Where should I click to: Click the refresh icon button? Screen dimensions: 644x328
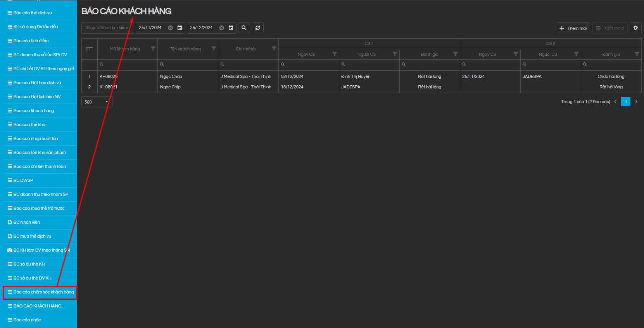pos(257,28)
